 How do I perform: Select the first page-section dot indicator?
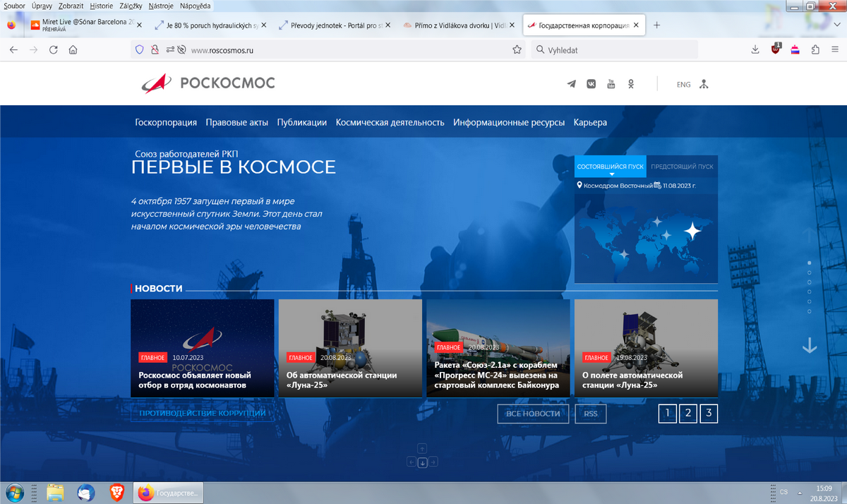pyautogui.click(x=809, y=263)
